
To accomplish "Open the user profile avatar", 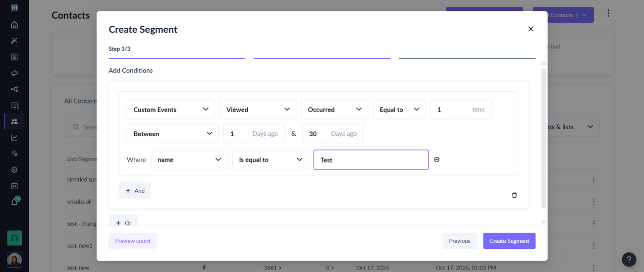I will point(14,260).
